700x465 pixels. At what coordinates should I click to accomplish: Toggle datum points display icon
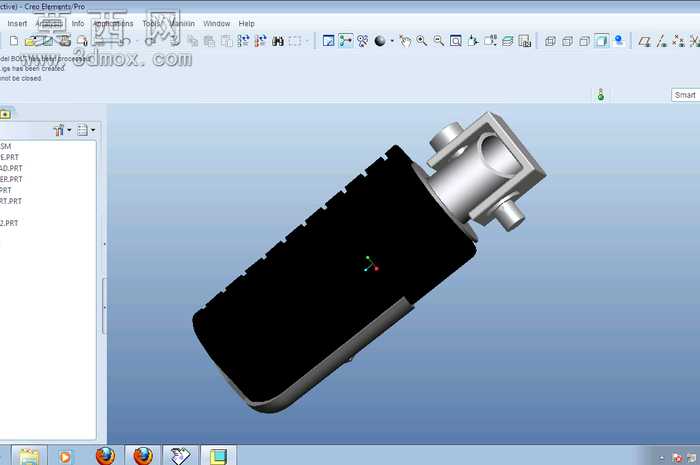tap(678, 41)
